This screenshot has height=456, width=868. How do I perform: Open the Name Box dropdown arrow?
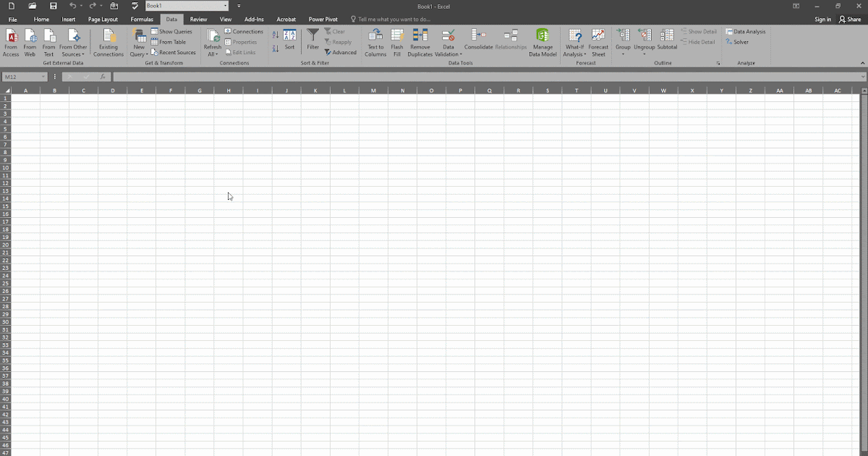point(43,76)
